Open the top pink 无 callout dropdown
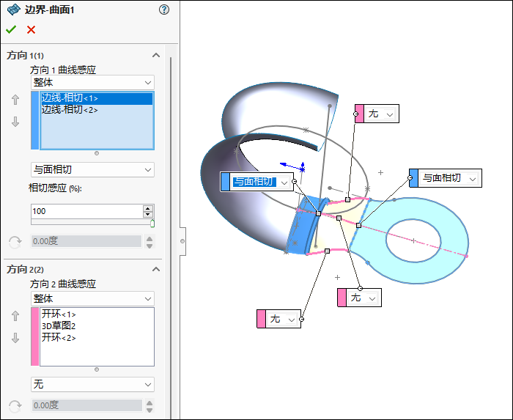 [390, 114]
